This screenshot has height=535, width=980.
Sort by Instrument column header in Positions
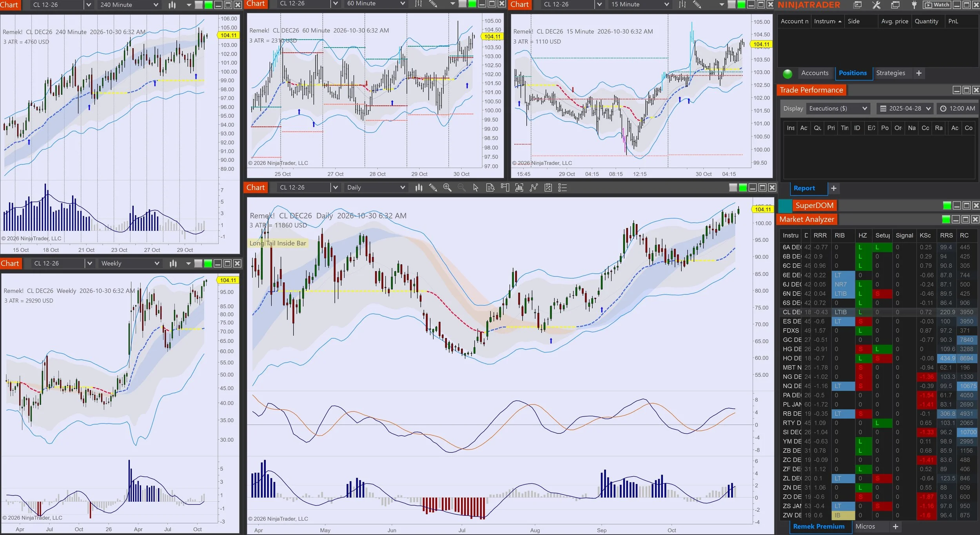(827, 21)
